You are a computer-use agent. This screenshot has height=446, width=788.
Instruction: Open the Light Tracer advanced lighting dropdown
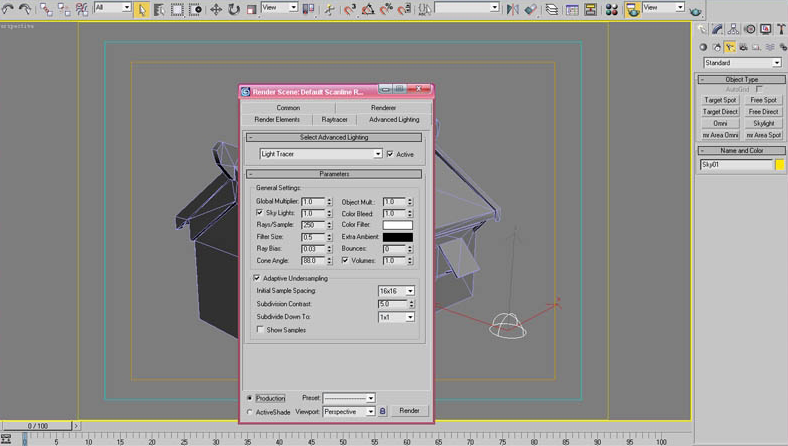point(321,154)
